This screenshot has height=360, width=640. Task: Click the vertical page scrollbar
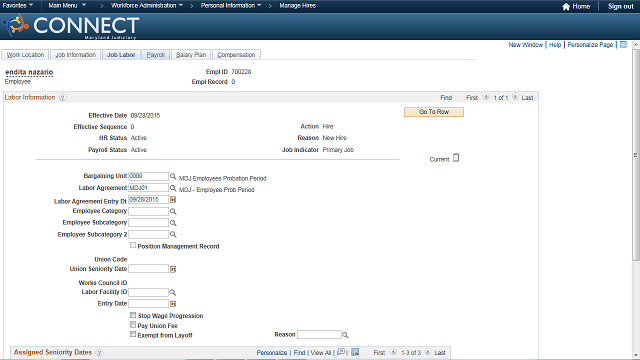click(636, 155)
